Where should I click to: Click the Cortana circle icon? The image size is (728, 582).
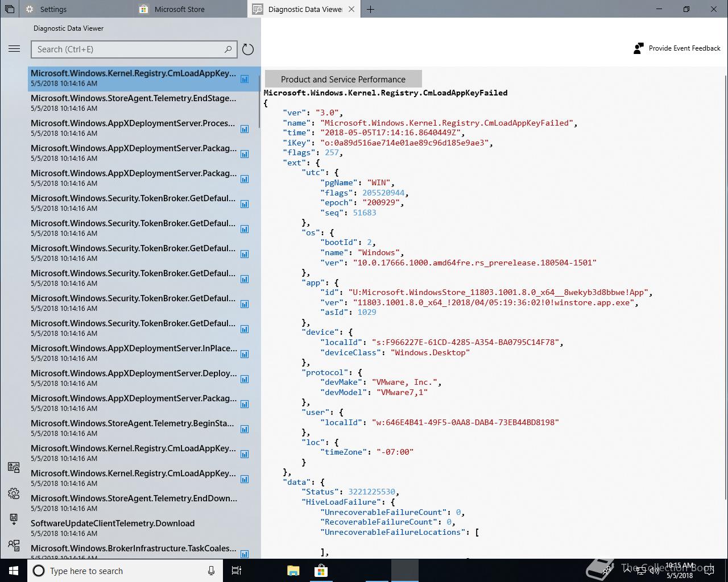[39, 571]
